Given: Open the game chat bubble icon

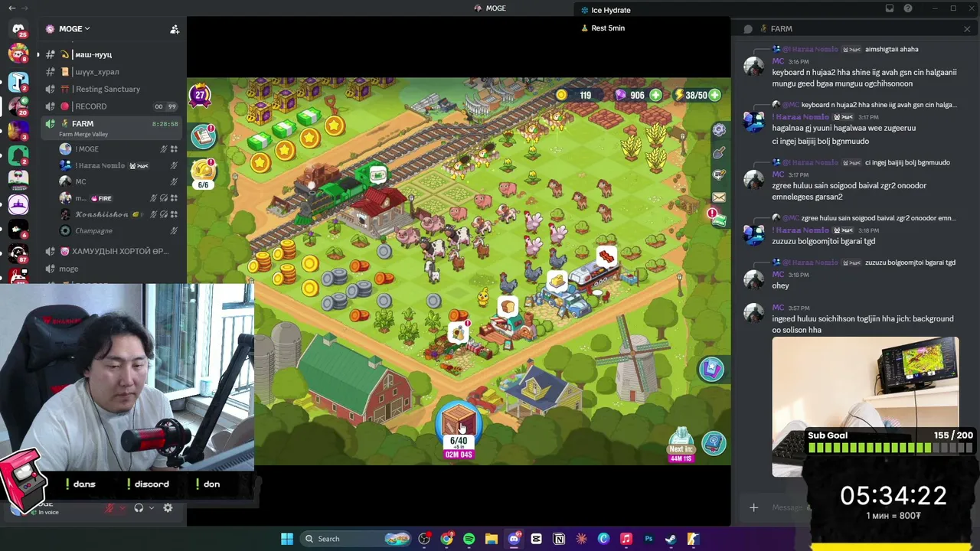Looking at the screenshot, I should click(719, 175).
